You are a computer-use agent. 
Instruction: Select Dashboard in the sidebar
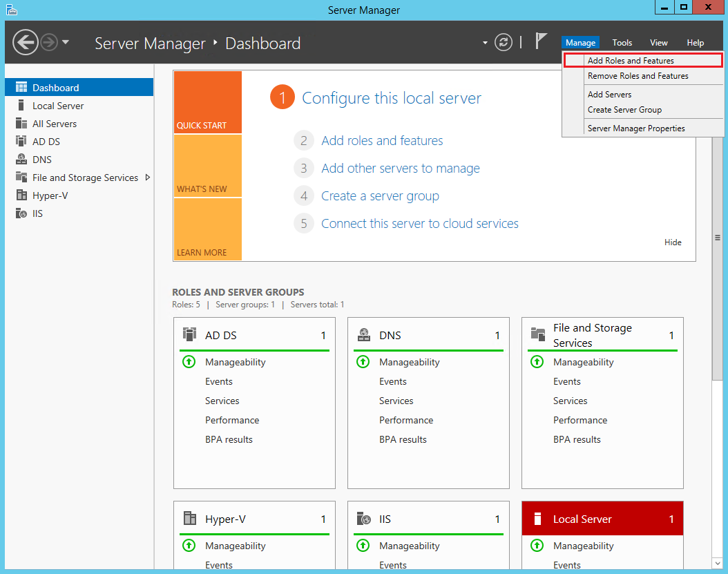point(79,87)
